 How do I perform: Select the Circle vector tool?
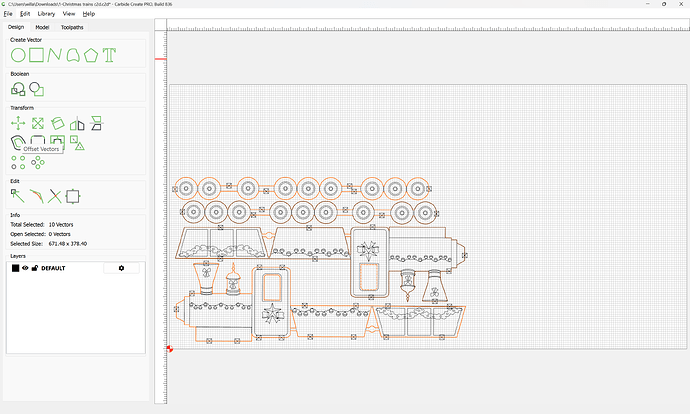point(18,54)
